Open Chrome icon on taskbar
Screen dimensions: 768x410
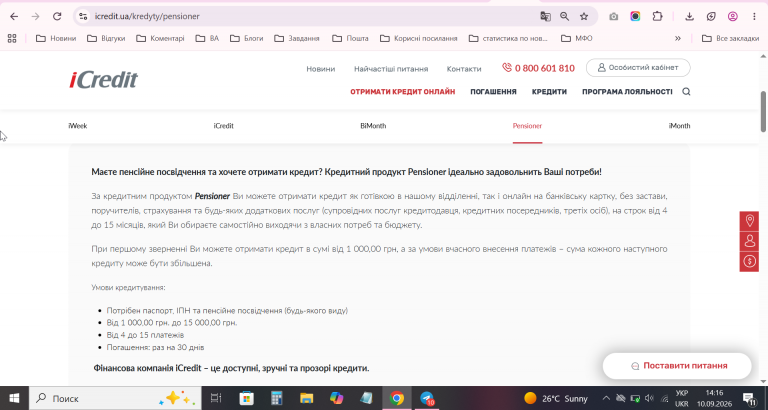[x=397, y=398]
